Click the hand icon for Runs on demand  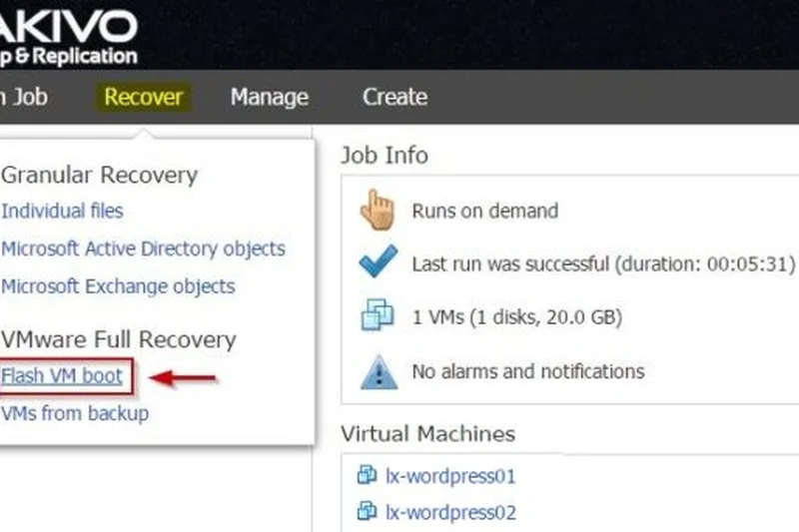378,210
